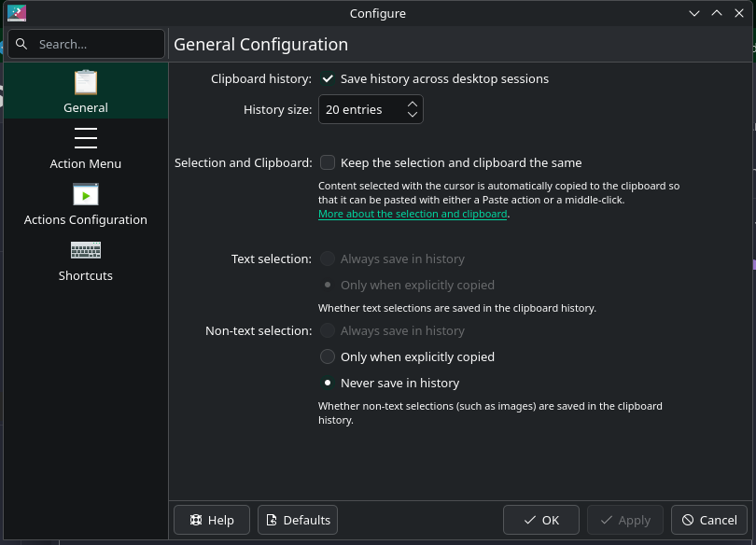Open Actions Configuration section icon

(x=86, y=195)
